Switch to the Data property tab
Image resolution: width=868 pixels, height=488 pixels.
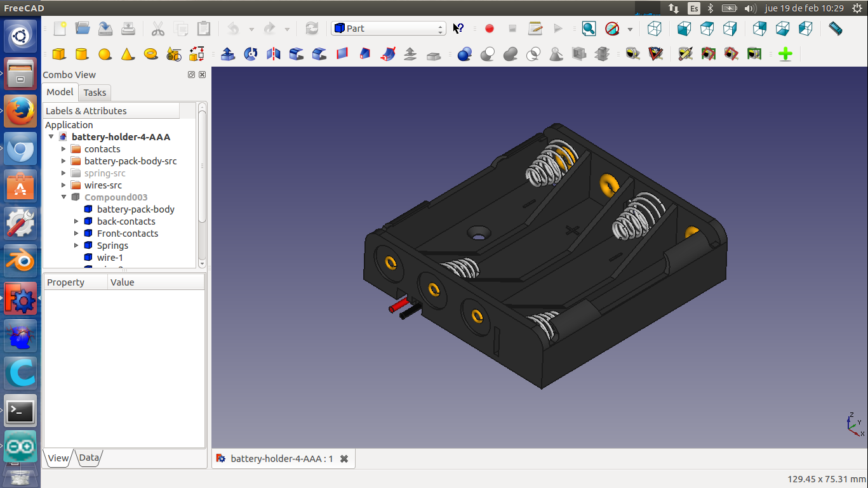click(x=89, y=458)
